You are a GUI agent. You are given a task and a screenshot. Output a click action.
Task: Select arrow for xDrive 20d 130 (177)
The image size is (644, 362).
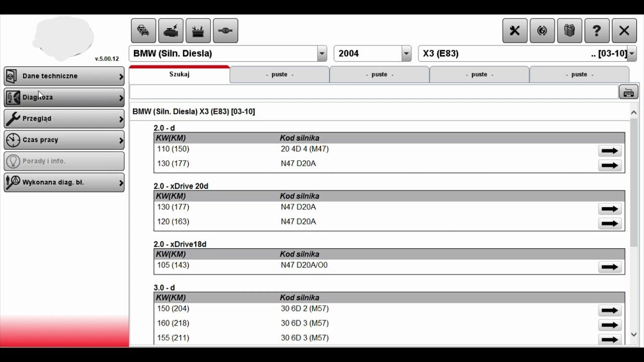coord(610,209)
